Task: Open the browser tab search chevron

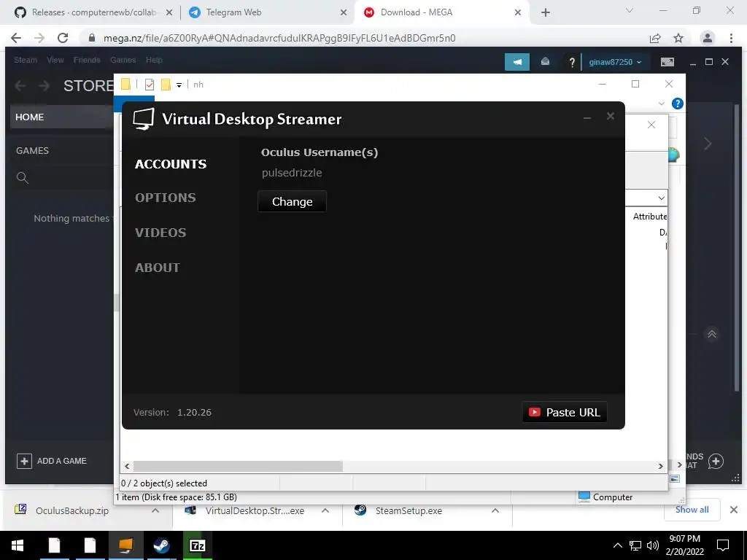Action: [x=630, y=10]
